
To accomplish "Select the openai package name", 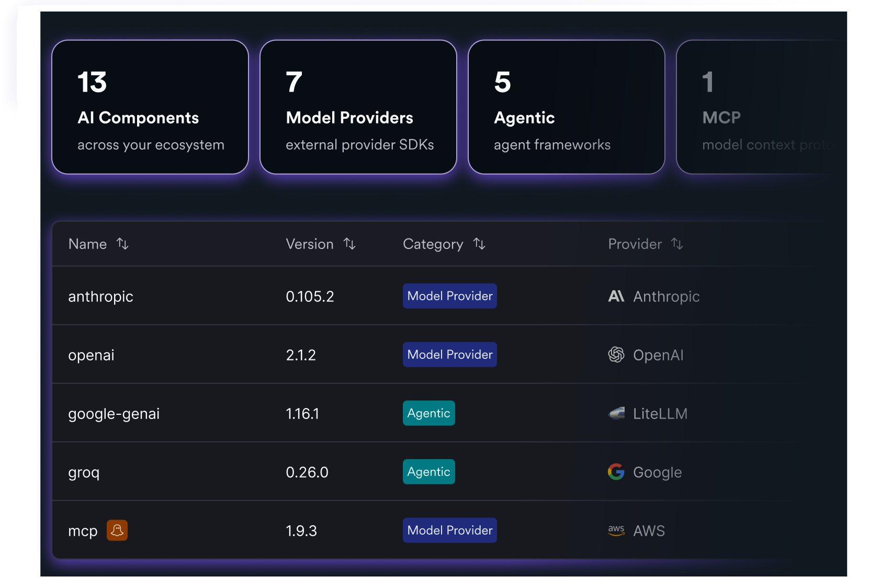I will 92,355.
